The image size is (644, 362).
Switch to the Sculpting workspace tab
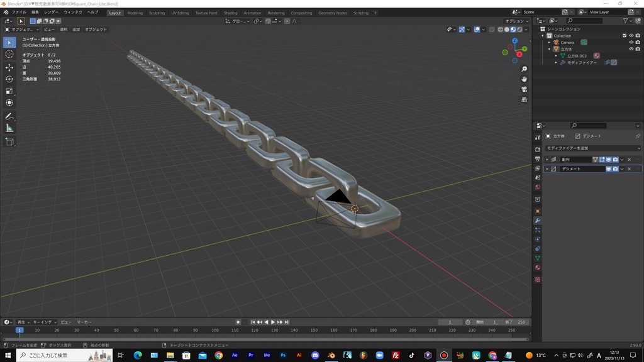point(156,13)
